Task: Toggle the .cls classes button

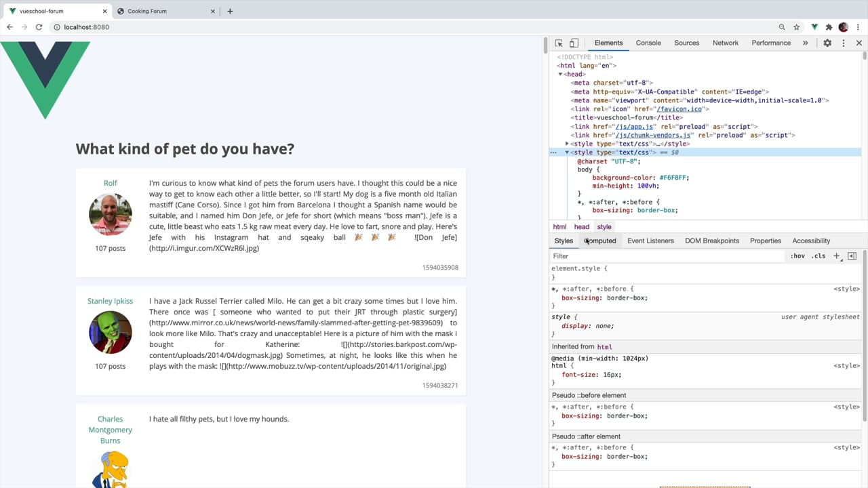Action: tap(819, 256)
